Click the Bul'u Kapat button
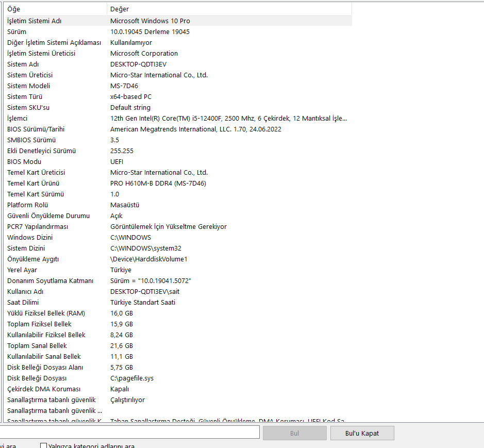 tap(362, 433)
